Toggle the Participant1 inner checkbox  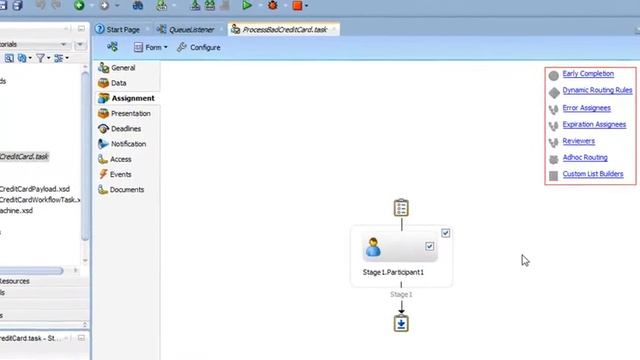pos(429,246)
